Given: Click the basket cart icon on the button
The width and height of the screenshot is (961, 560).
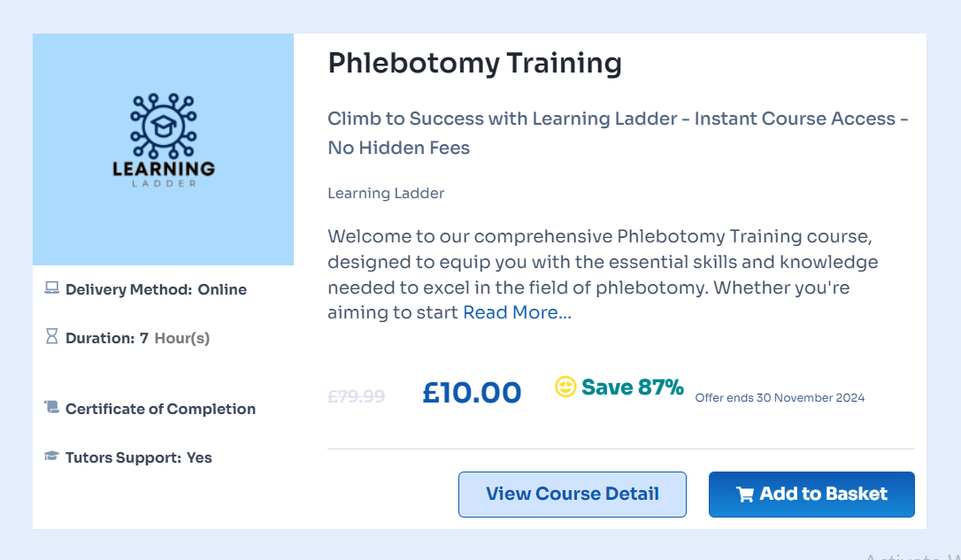Looking at the screenshot, I should point(745,495).
